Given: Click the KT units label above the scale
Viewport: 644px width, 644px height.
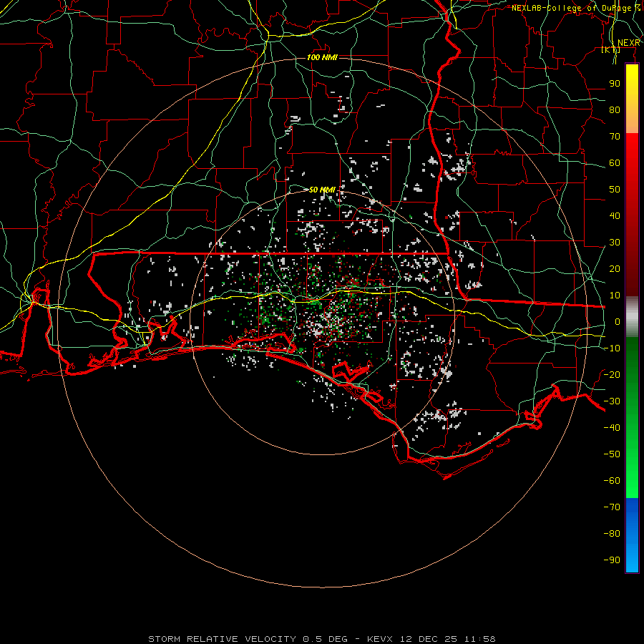Looking at the screenshot, I should click(x=610, y=50).
